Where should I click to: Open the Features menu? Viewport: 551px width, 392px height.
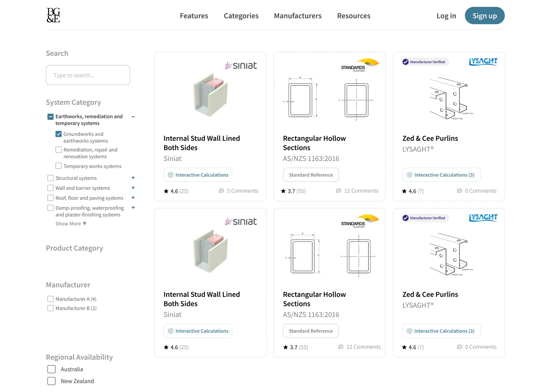(x=194, y=16)
